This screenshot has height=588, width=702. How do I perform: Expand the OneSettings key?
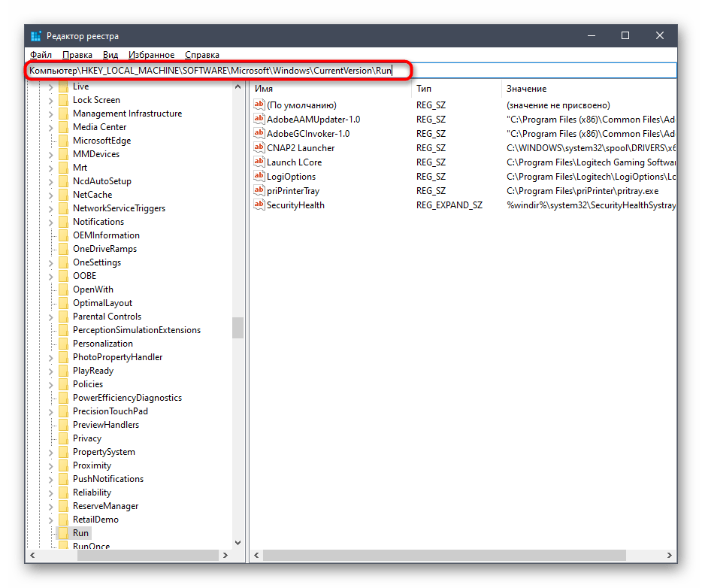click(x=50, y=263)
